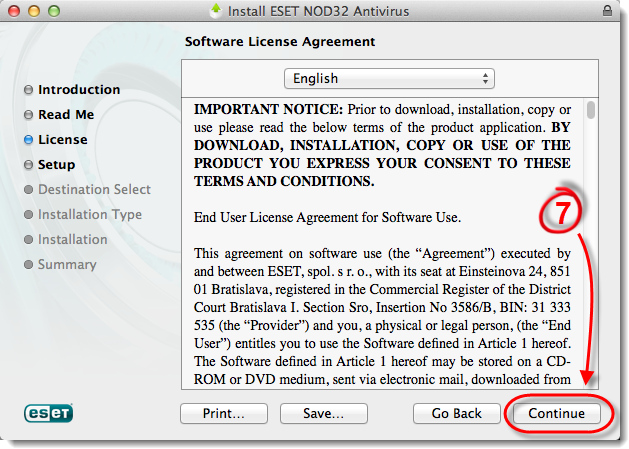The image size is (629, 449).
Task: Select the Destination Select step
Action: [x=94, y=189]
